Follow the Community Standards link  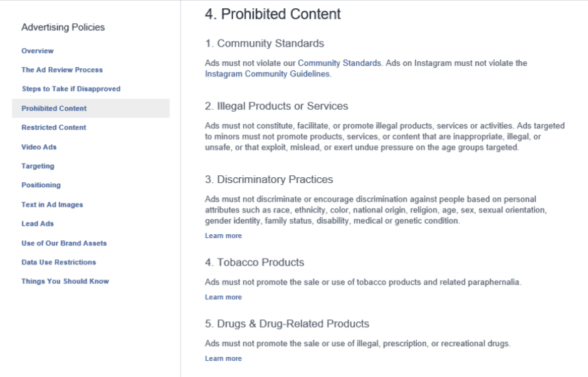(339, 63)
